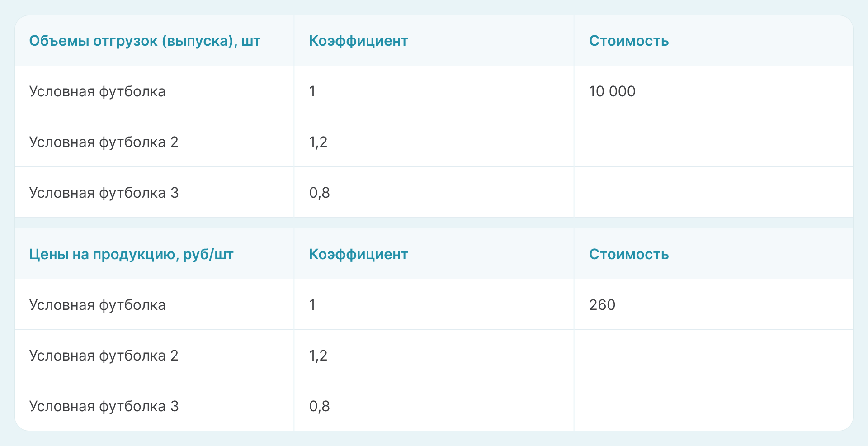This screenshot has width=868, height=446.
Task: Click the "Объемы отгрузок (выпуска), шт" header
Action: (145, 41)
